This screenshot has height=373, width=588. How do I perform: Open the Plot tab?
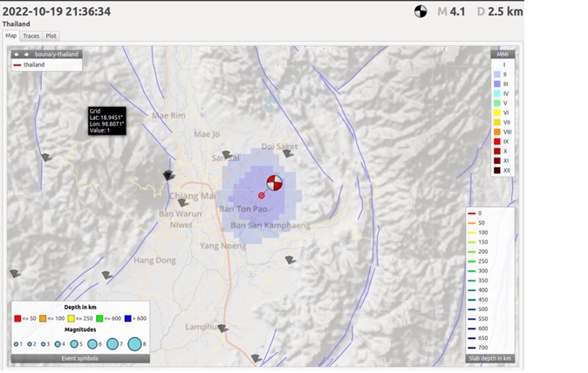tap(51, 36)
